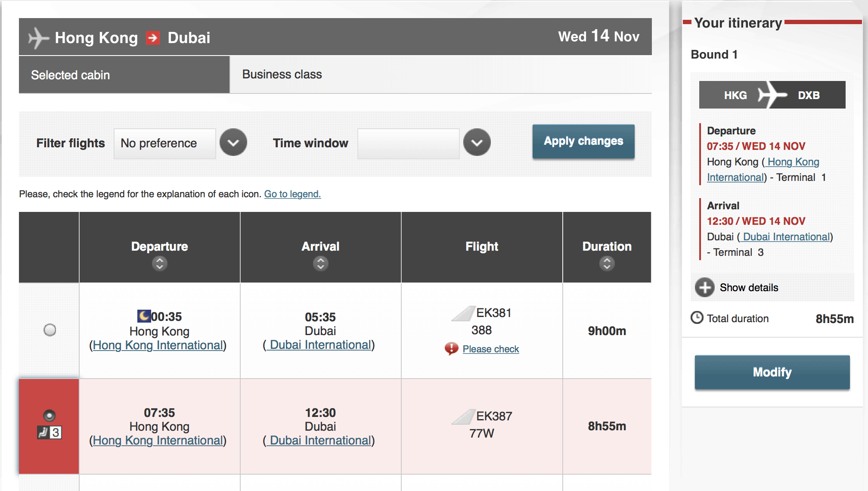
Task: Click the red arrow between Hong Kong and Dubai
Action: click(152, 37)
